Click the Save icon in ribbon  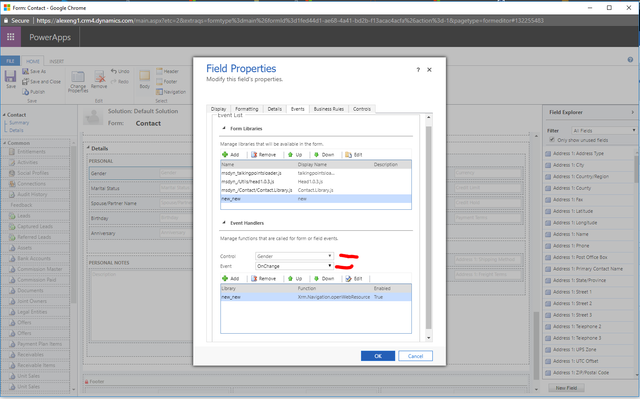(x=11, y=79)
